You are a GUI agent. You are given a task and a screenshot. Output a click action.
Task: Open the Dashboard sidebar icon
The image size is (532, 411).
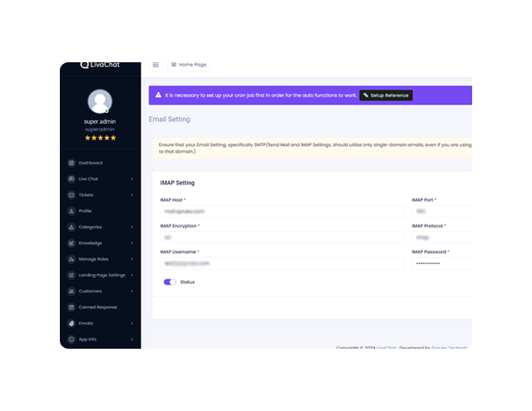[x=71, y=163]
